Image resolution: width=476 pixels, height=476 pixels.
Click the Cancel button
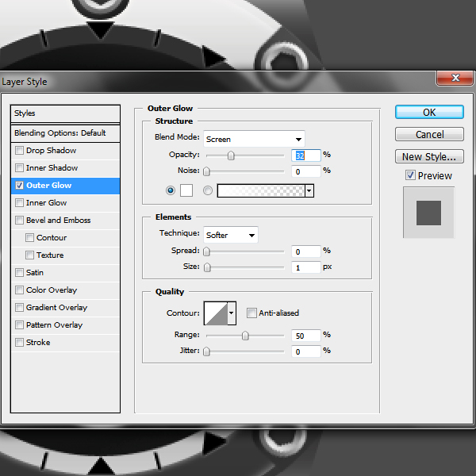(429, 134)
